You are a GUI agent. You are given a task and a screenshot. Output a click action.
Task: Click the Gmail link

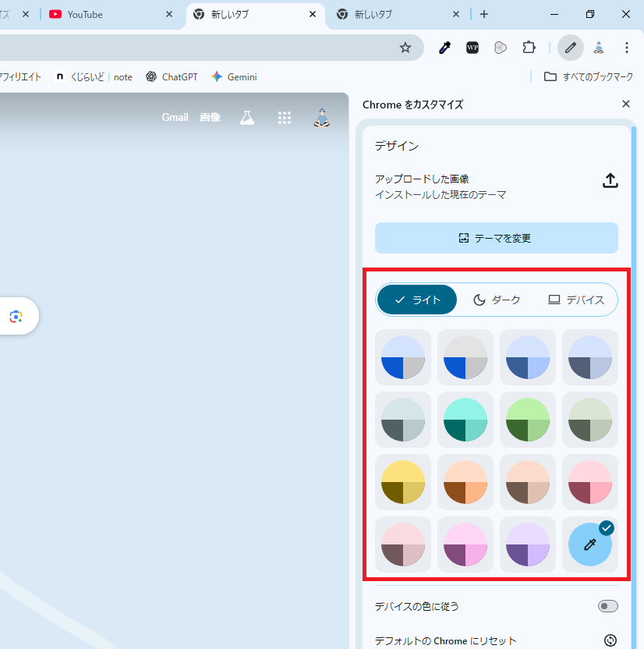pos(175,117)
